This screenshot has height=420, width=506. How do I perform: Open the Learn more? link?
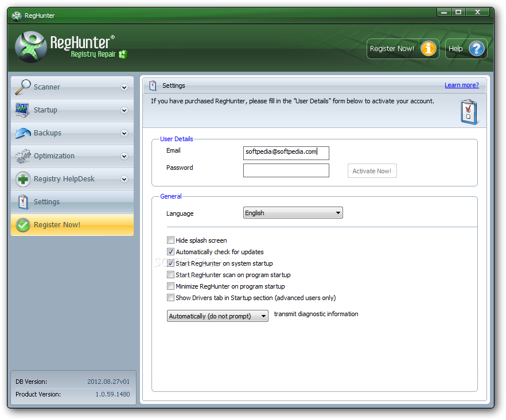pyautogui.click(x=461, y=85)
